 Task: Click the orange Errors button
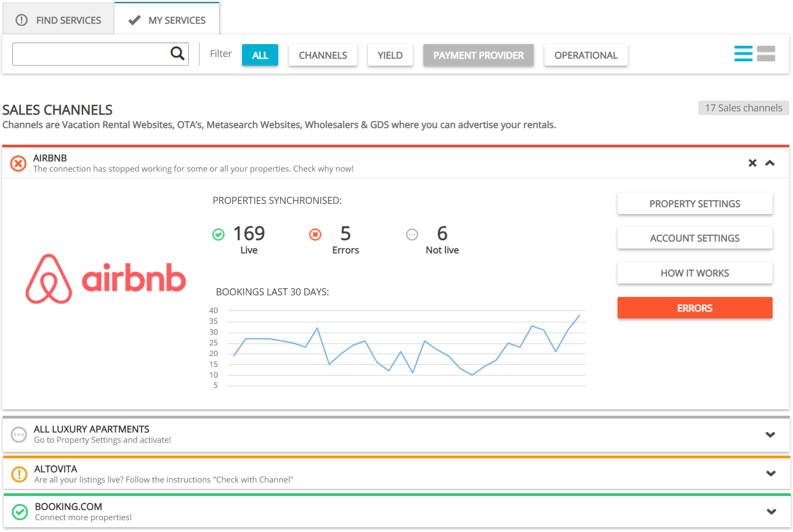pyautogui.click(x=695, y=308)
